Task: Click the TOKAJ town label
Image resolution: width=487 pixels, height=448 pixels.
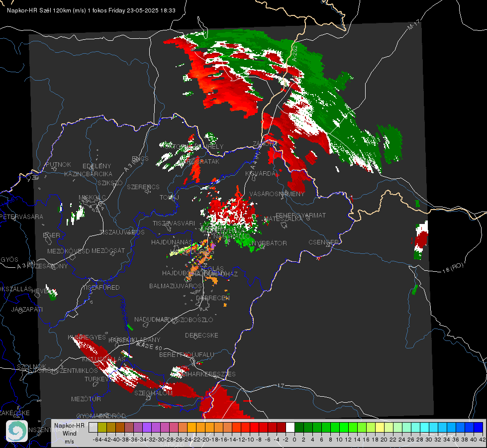Action: pyautogui.click(x=169, y=198)
